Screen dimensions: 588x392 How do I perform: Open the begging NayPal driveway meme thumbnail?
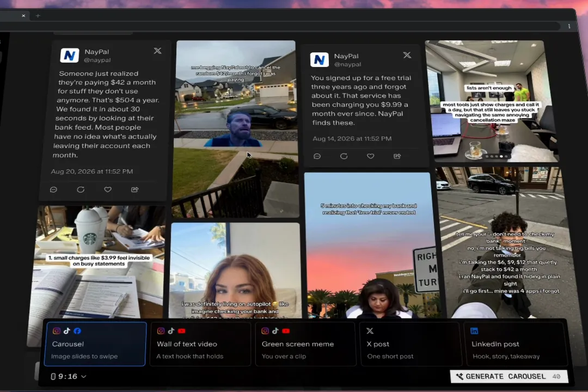(x=236, y=128)
